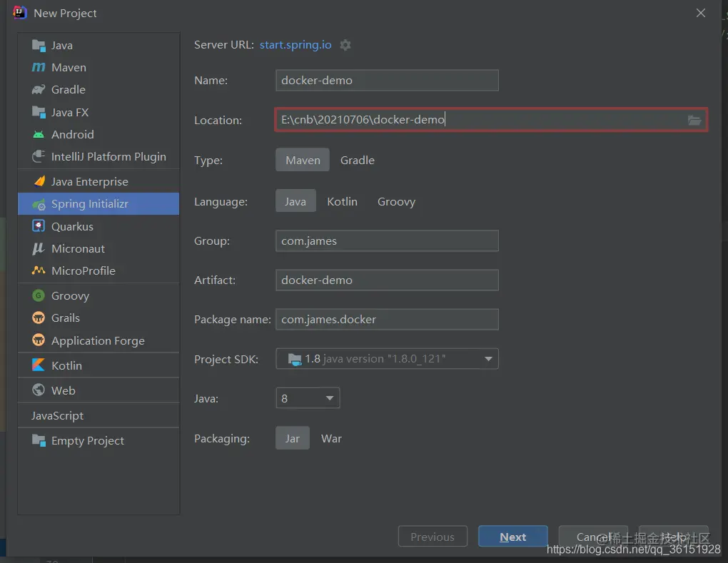
Task: Click the Name field with docker-demo
Action: pos(388,81)
